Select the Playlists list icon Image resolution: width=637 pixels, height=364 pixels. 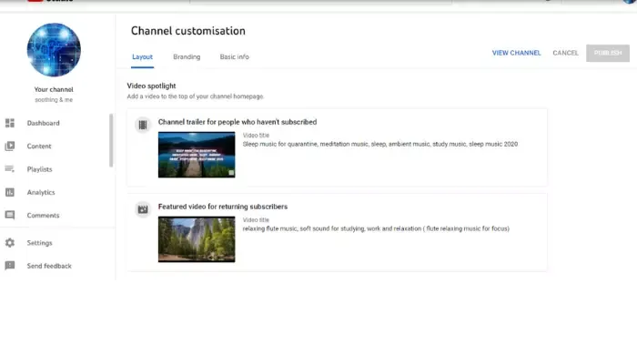pos(10,169)
